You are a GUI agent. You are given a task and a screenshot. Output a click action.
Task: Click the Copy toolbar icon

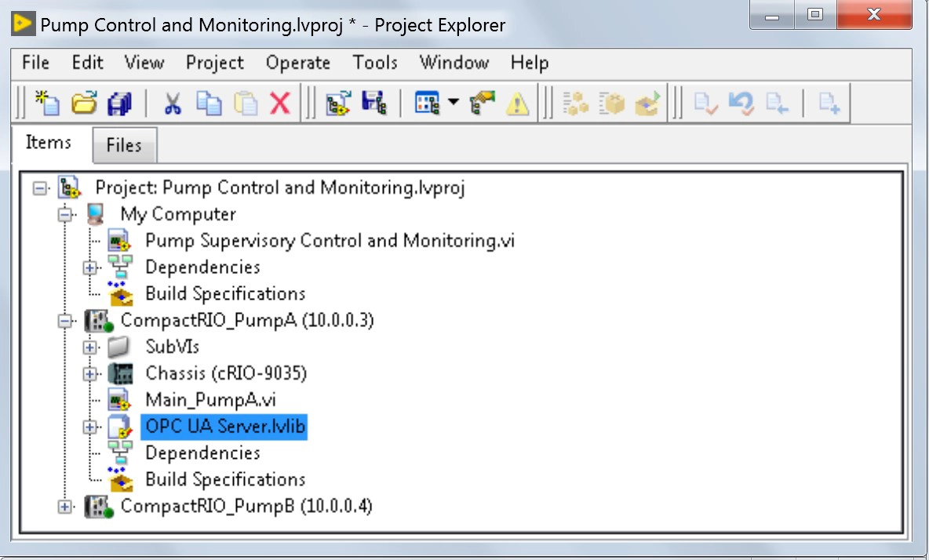point(209,104)
